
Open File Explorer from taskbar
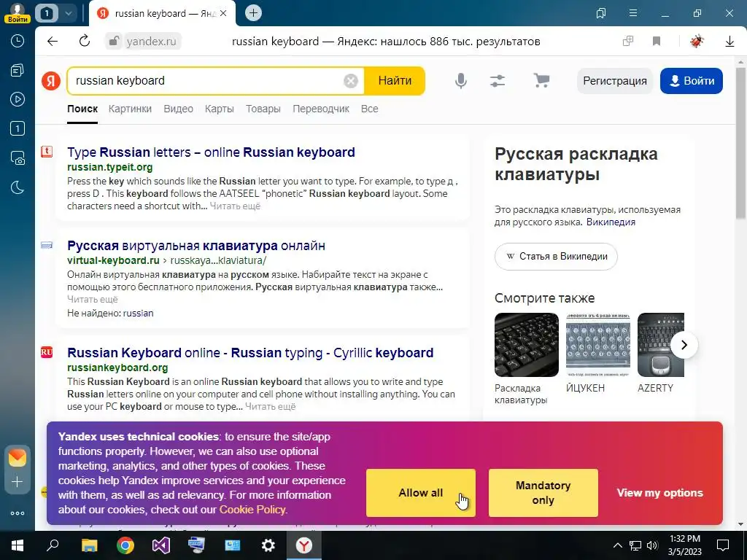click(89, 545)
